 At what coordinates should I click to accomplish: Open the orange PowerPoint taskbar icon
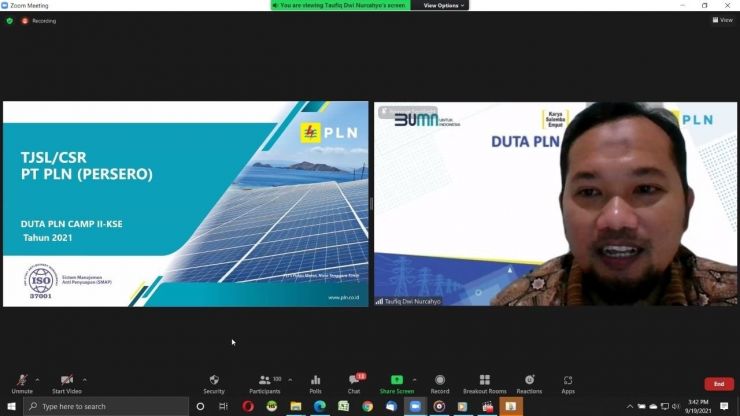[511, 406]
